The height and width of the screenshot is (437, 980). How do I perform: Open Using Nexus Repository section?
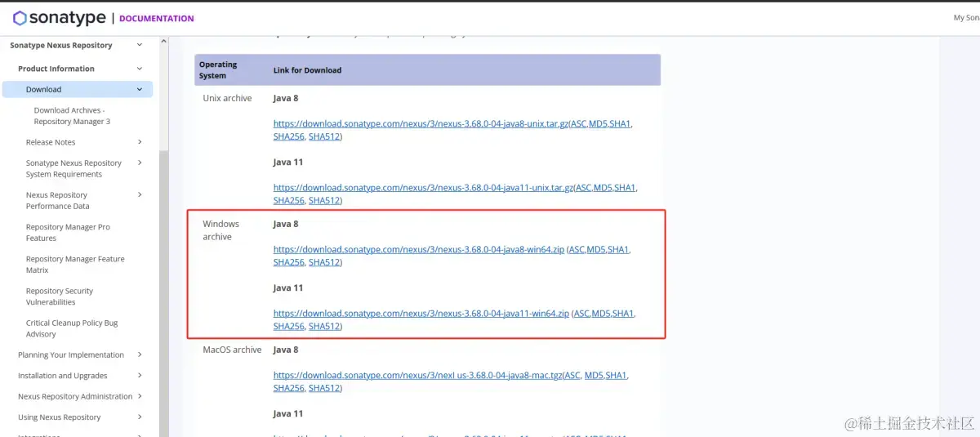click(60, 417)
